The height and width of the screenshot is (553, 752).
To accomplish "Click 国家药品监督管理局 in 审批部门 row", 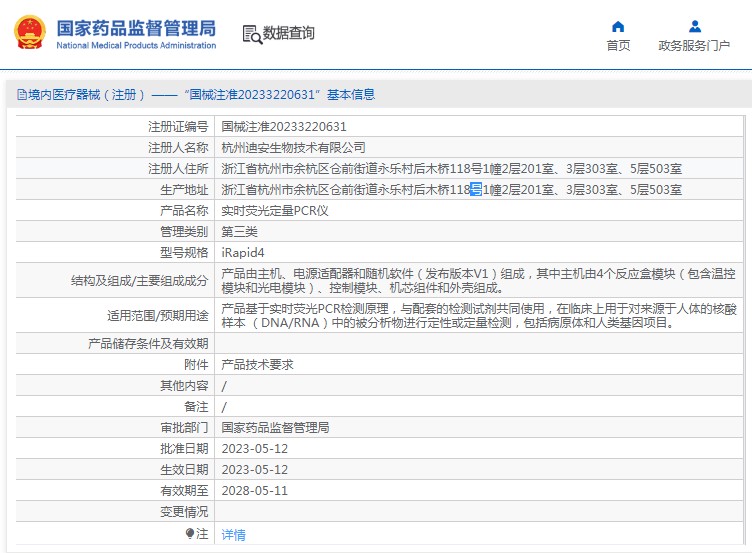I will coord(275,428).
